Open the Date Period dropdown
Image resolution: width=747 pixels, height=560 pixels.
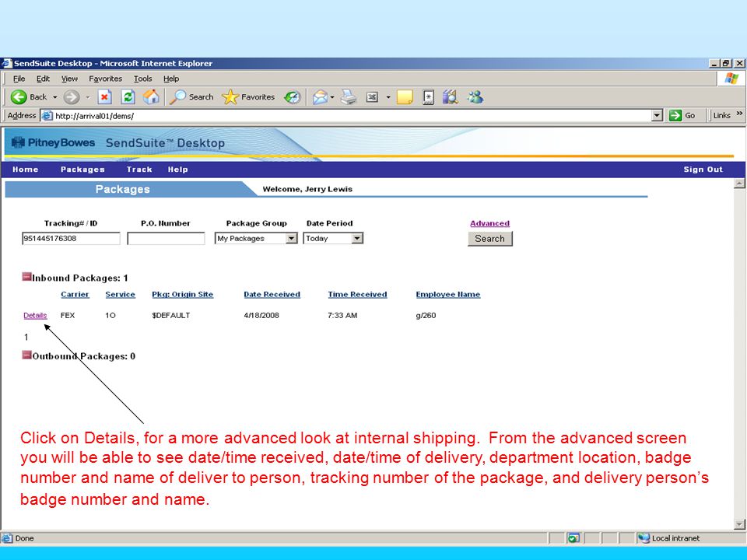pyautogui.click(x=357, y=239)
